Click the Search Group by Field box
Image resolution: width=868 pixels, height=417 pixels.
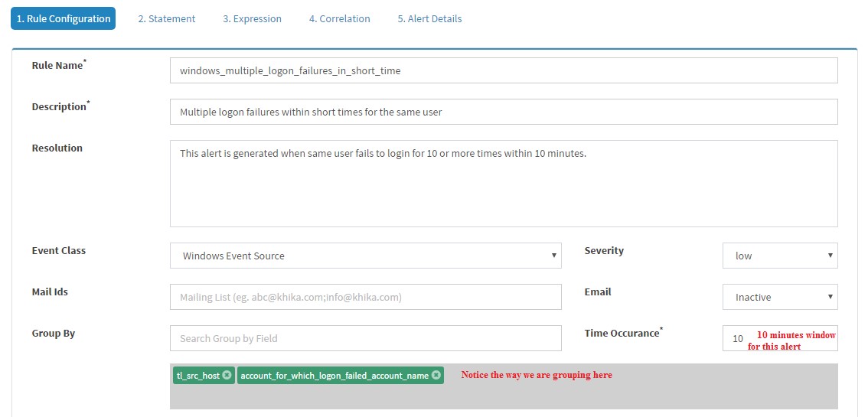click(365, 338)
